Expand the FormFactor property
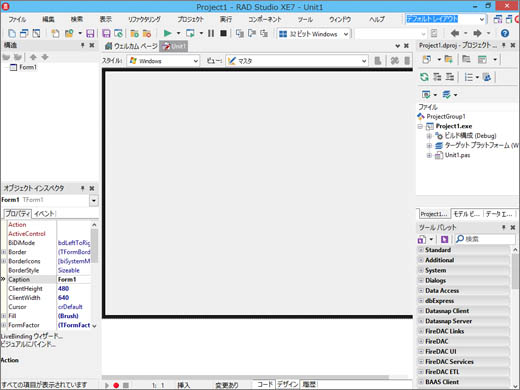This screenshot has width=520, height=390. [x=4, y=325]
